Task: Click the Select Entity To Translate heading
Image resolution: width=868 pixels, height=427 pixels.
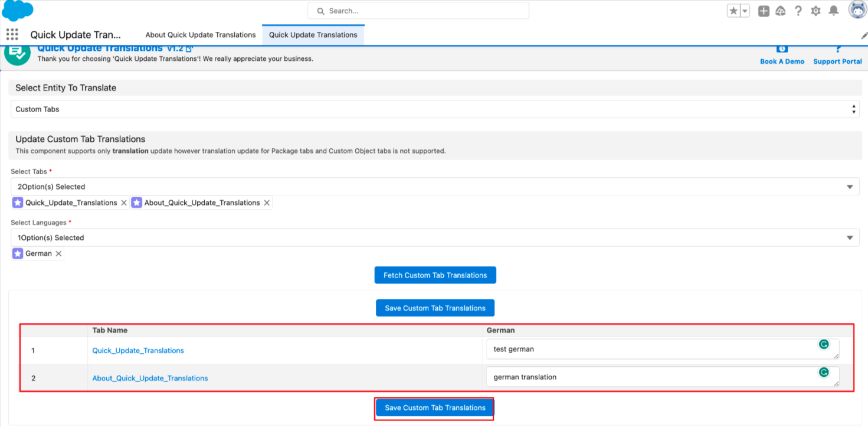Action: pyautogui.click(x=65, y=87)
